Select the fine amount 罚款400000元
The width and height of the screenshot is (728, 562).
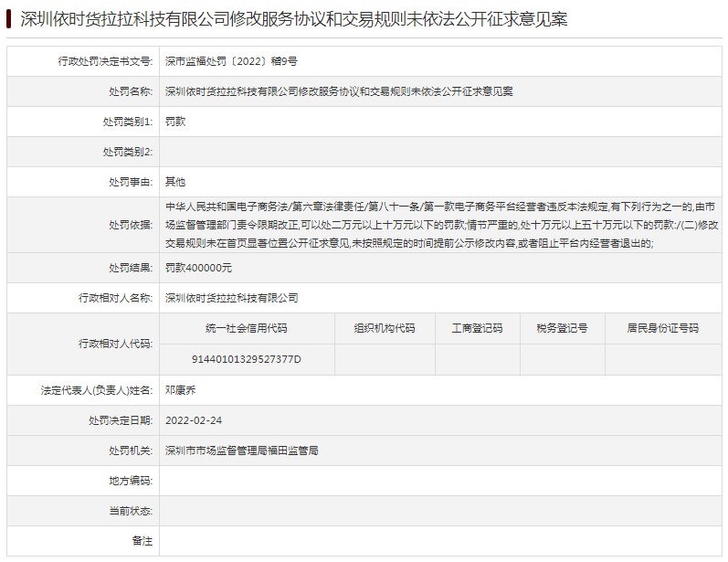click(198, 268)
